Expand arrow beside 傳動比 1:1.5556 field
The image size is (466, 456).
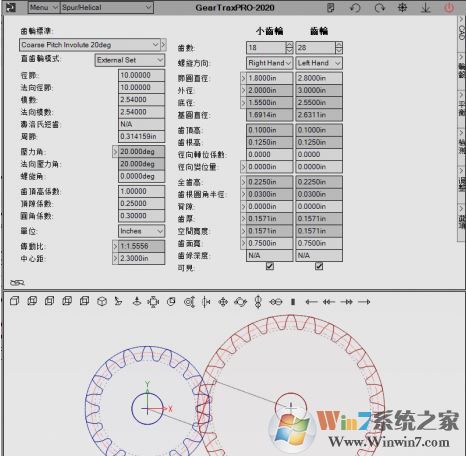(115, 246)
